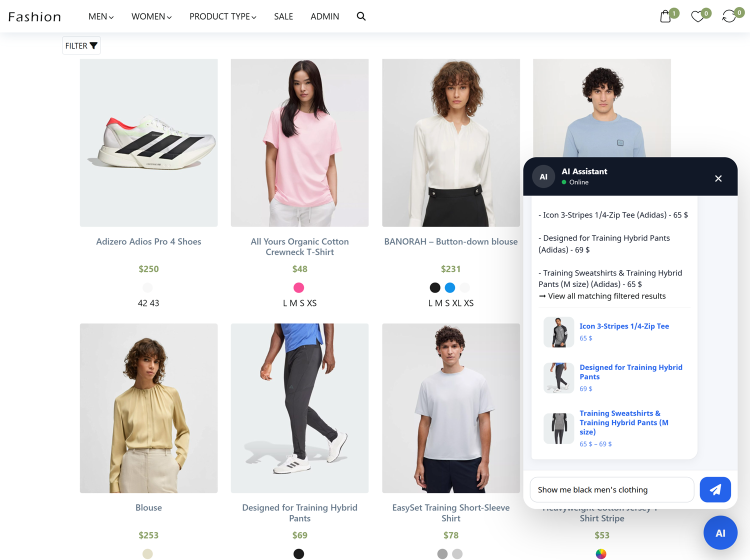Open the ADMIN menu item
The height and width of the screenshot is (560, 750).
pyautogui.click(x=324, y=16)
